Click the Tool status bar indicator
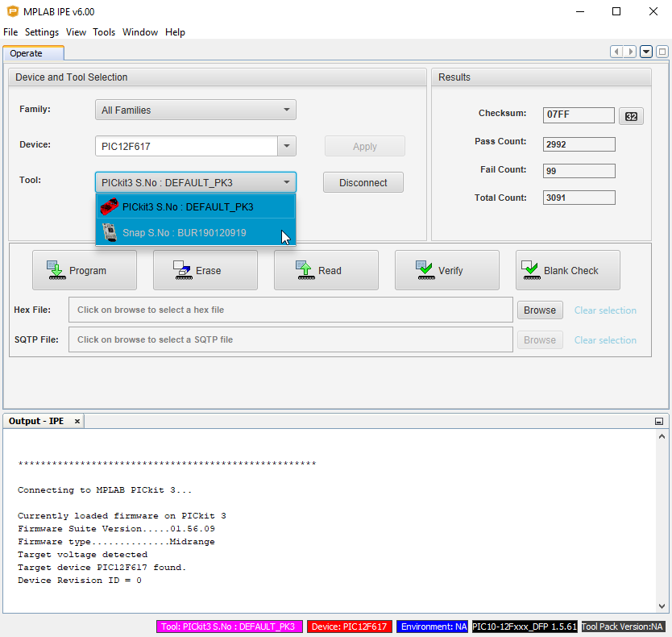 click(230, 627)
